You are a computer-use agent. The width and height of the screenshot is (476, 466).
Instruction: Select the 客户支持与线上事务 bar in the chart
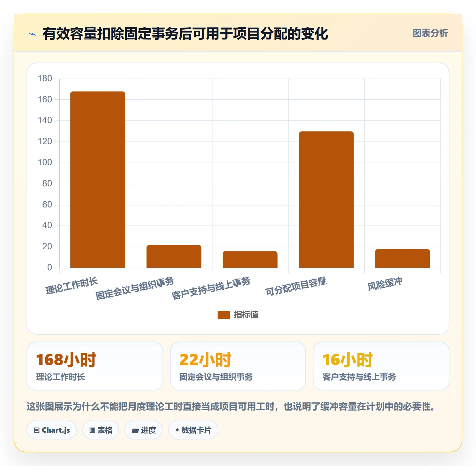[x=250, y=260]
